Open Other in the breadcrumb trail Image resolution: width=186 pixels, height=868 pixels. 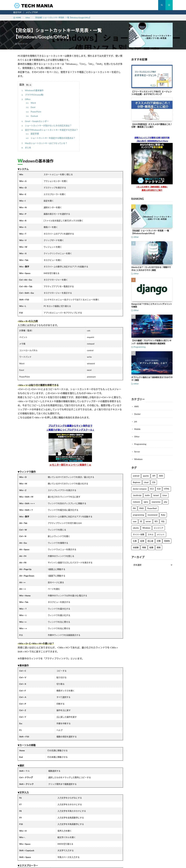(28, 18)
